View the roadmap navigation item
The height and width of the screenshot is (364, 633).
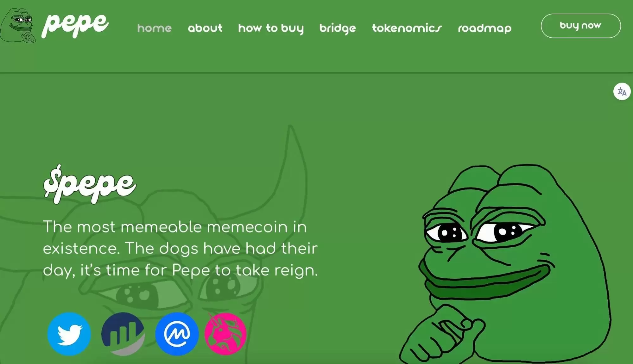point(484,28)
